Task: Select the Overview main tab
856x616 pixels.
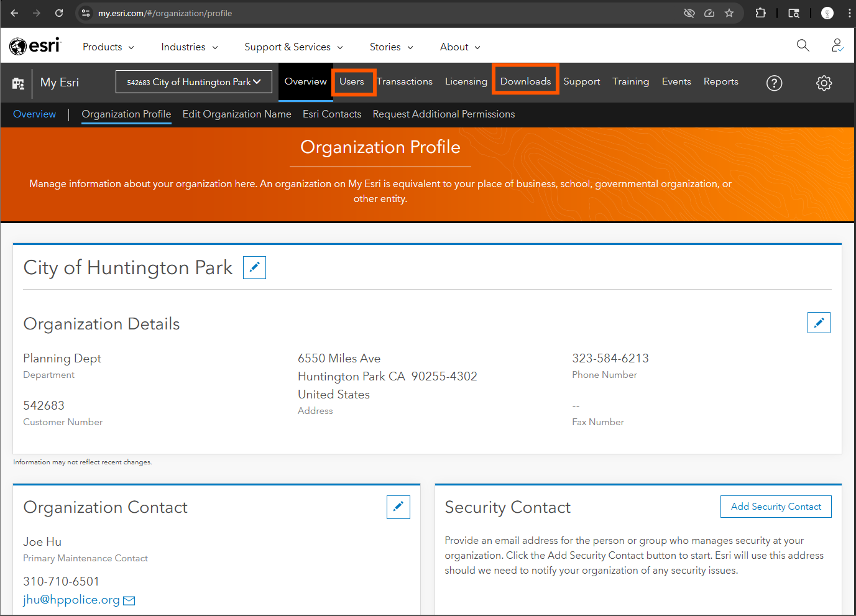Action: [305, 81]
